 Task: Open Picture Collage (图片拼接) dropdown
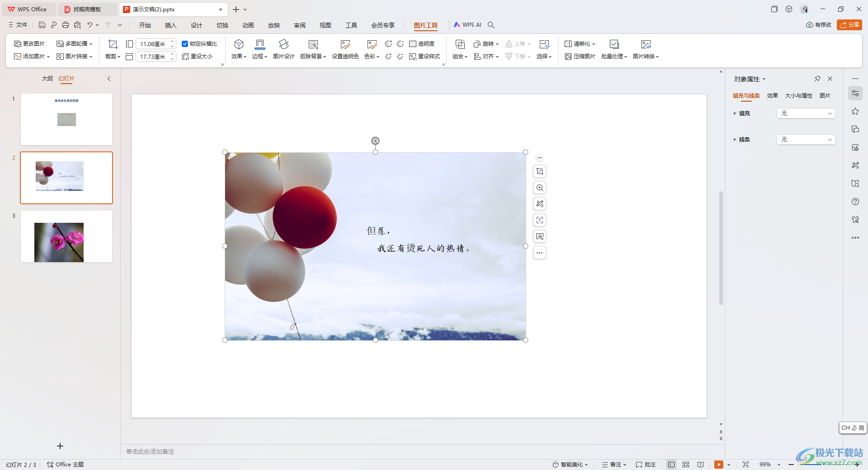pyautogui.click(x=75, y=56)
